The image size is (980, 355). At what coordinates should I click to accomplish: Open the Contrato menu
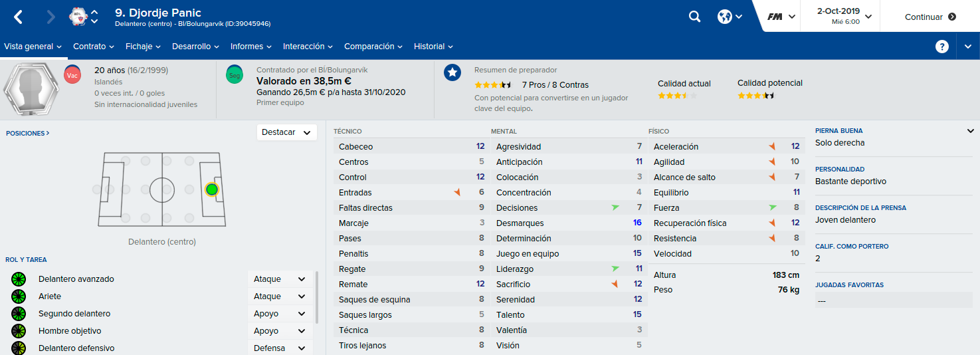click(x=94, y=47)
